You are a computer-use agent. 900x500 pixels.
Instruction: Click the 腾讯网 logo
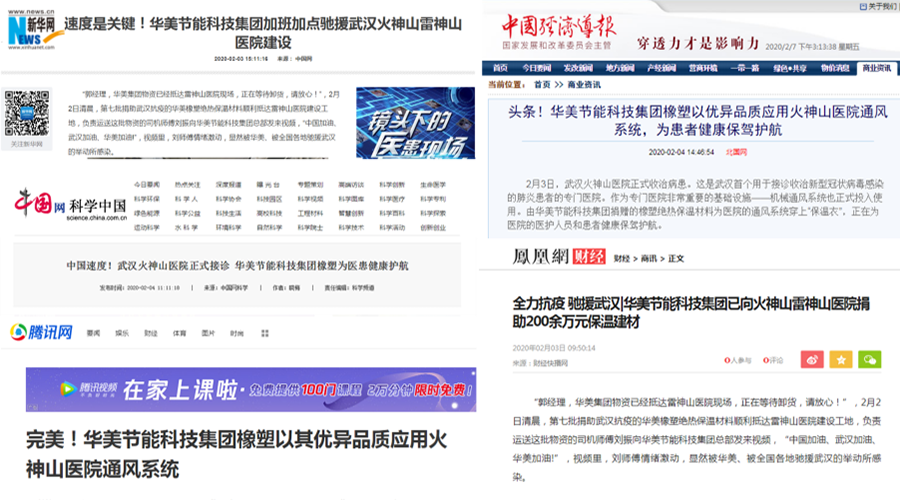41,332
